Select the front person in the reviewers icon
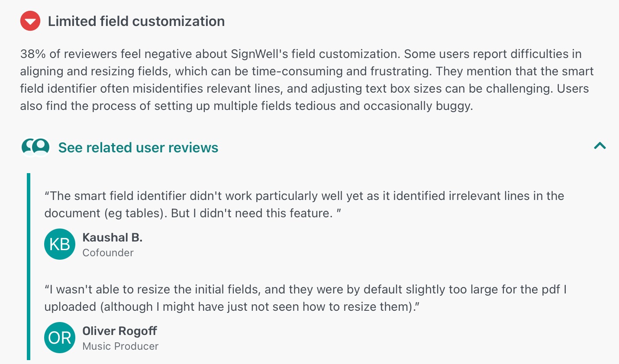Image resolution: width=619 pixels, height=364 pixels. [x=40, y=146]
